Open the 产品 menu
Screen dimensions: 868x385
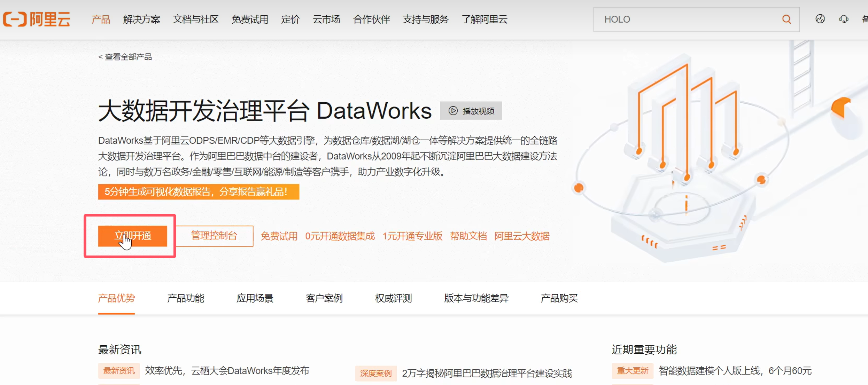click(101, 19)
